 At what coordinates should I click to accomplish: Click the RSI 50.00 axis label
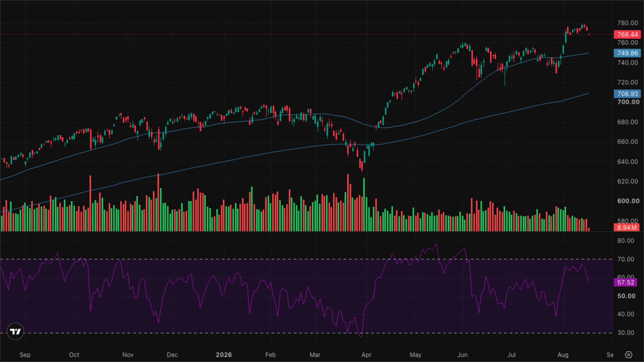(626, 296)
